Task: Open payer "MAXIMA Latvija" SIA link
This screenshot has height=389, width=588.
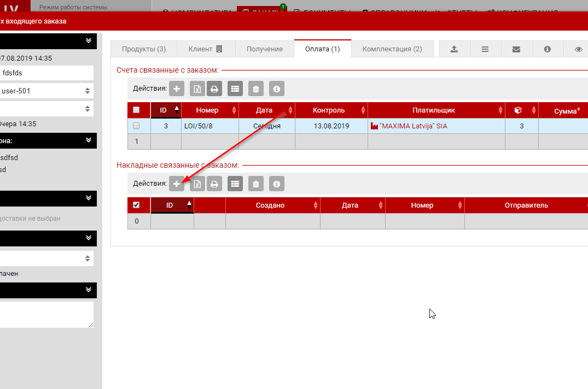Action: tap(413, 126)
